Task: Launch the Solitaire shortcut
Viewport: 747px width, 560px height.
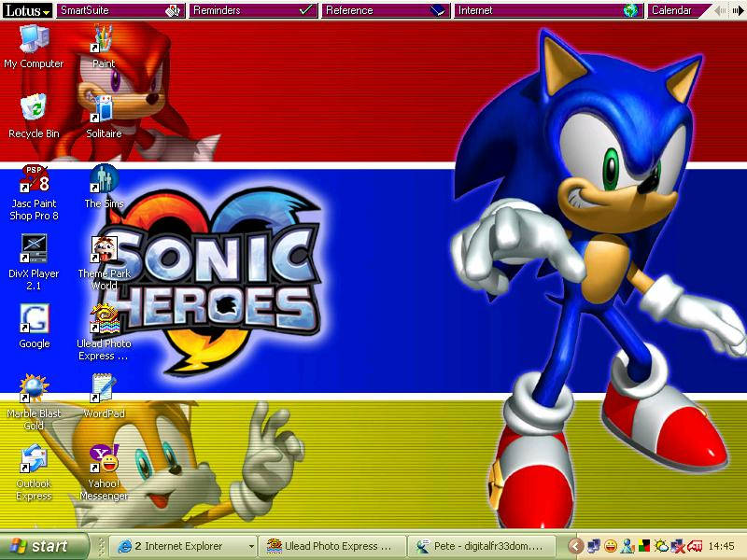Action: (104, 116)
